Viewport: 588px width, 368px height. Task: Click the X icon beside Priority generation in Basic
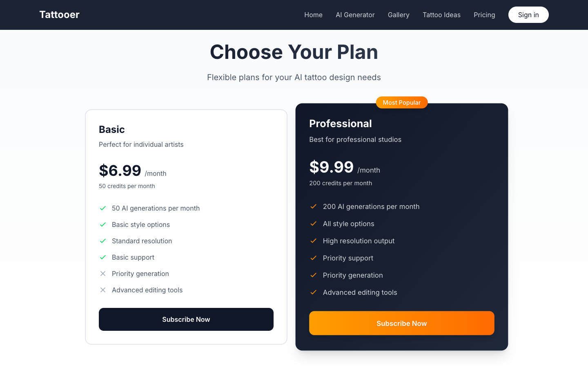pyautogui.click(x=103, y=274)
